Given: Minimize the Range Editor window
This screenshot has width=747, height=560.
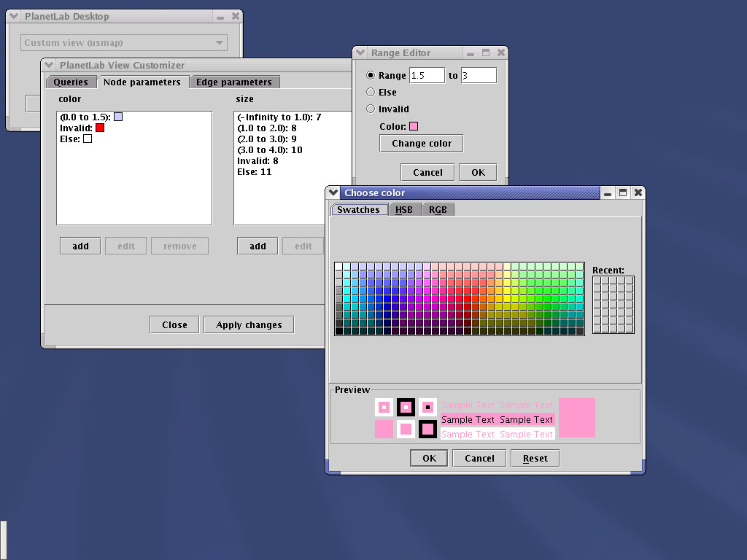Looking at the screenshot, I should 471,52.
